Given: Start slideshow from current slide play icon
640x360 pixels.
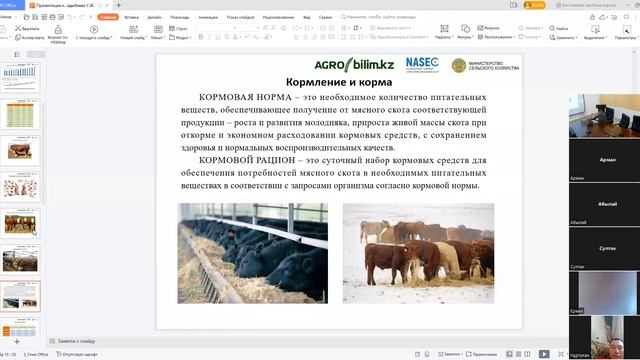Looking at the screenshot, I should pos(94,29).
